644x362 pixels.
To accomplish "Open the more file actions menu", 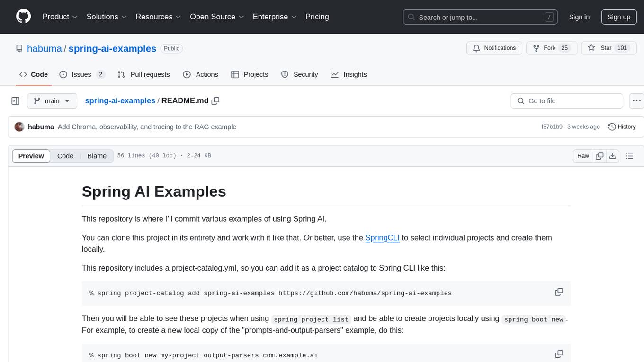I will 636,101.
